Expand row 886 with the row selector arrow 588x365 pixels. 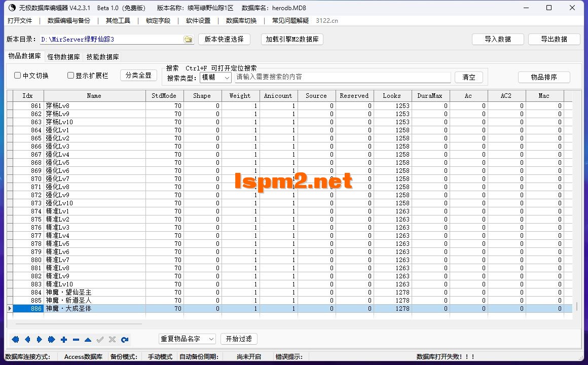(x=10, y=308)
